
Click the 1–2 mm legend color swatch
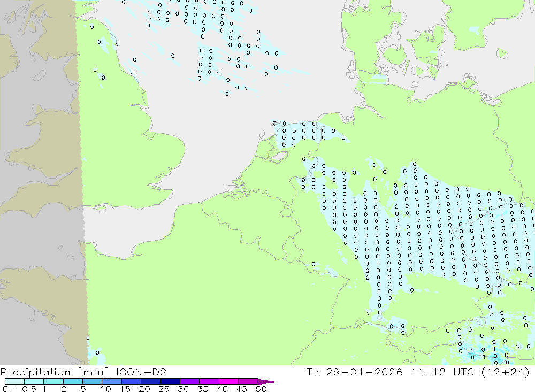tap(53, 381)
